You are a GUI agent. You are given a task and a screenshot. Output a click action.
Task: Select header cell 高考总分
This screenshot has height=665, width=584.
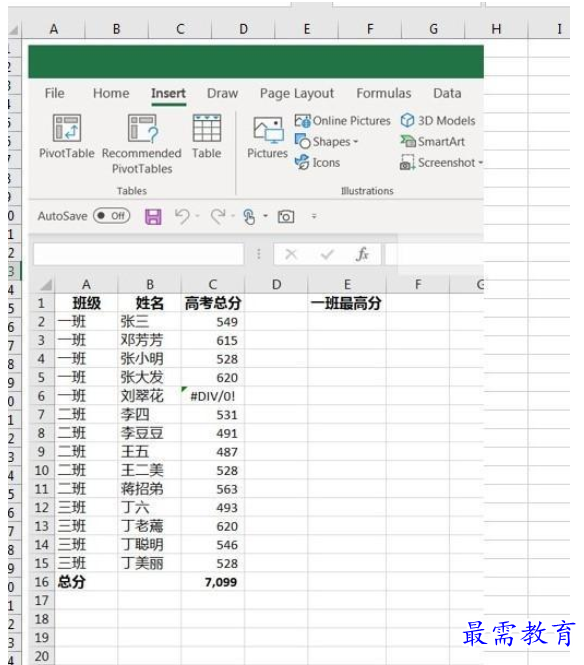pos(213,303)
